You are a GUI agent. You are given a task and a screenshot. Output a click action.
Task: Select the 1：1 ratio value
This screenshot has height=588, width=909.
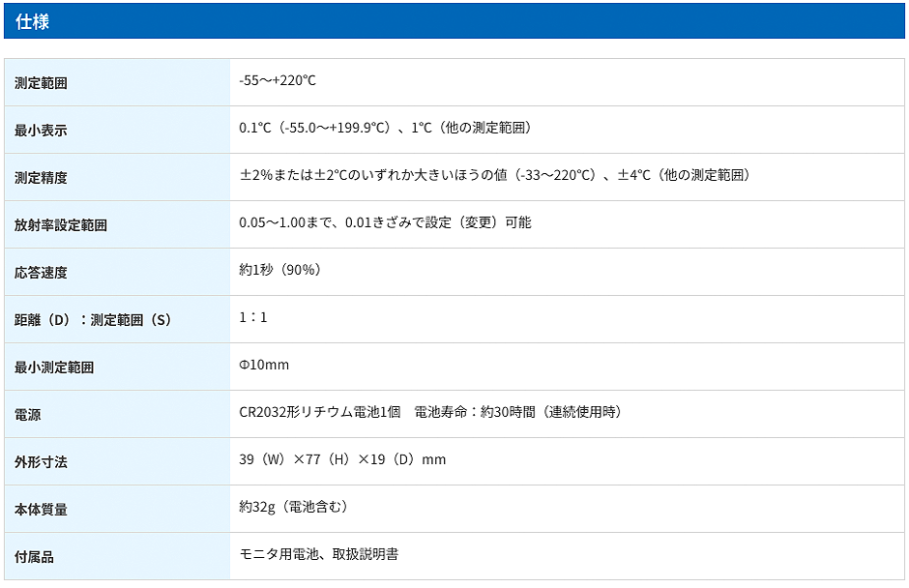click(x=252, y=318)
